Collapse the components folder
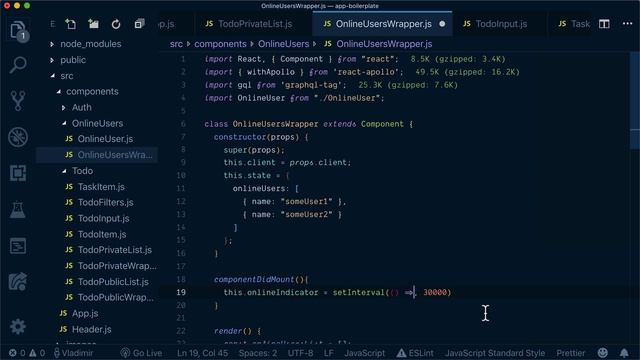 click(59, 92)
